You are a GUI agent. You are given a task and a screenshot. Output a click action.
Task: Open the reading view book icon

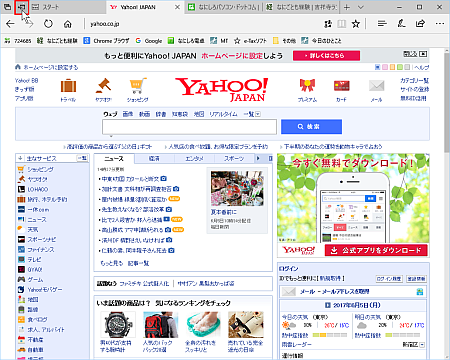pos(342,24)
